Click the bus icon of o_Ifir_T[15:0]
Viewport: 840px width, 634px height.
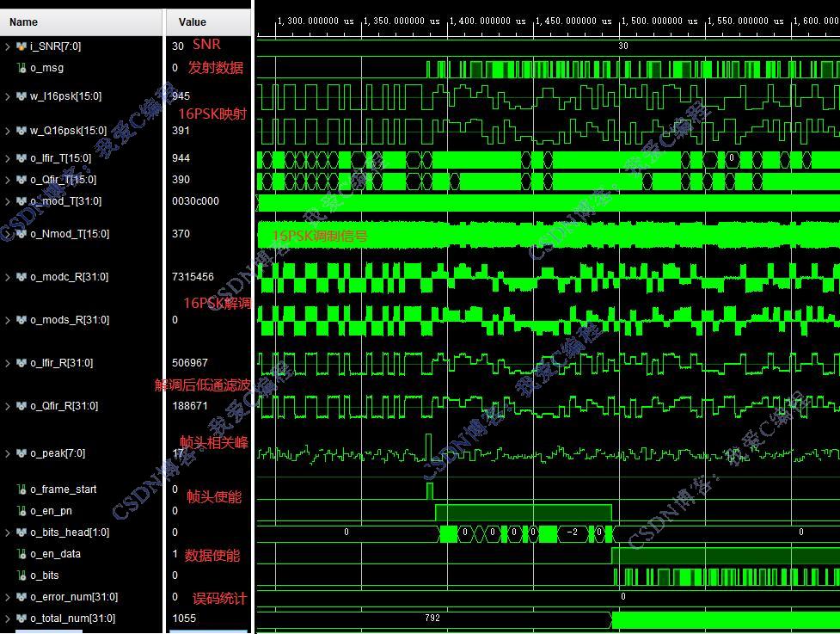pyautogui.click(x=21, y=158)
